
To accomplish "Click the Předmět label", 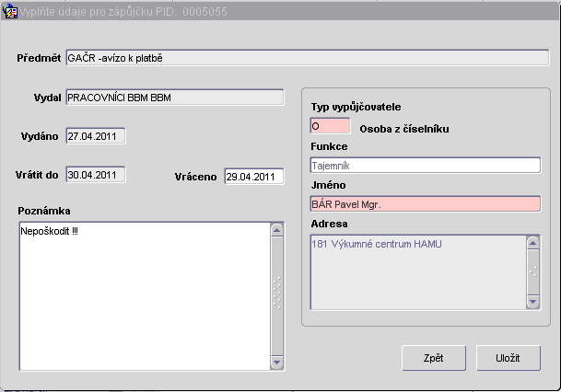I will click(39, 58).
